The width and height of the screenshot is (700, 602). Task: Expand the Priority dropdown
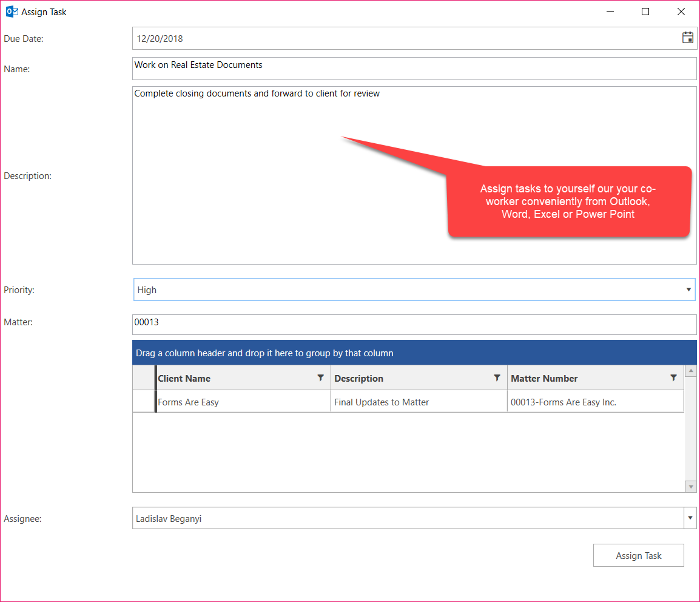tap(688, 290)
